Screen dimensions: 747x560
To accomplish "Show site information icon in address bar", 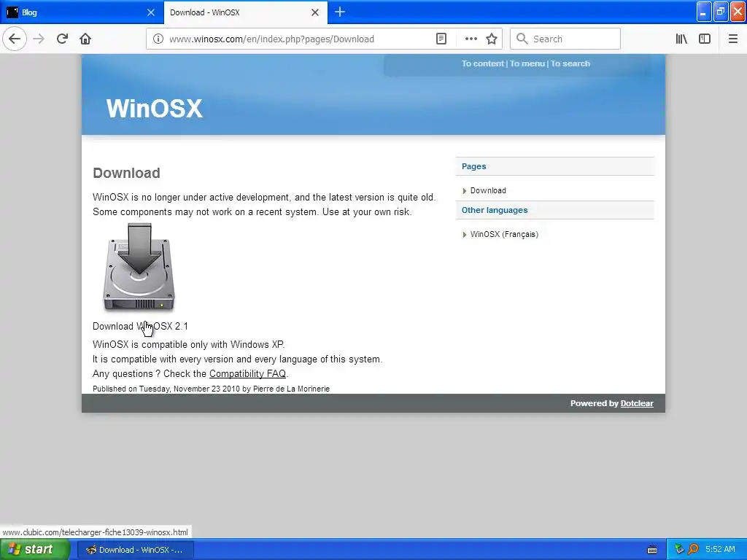I will pos(158,39).
